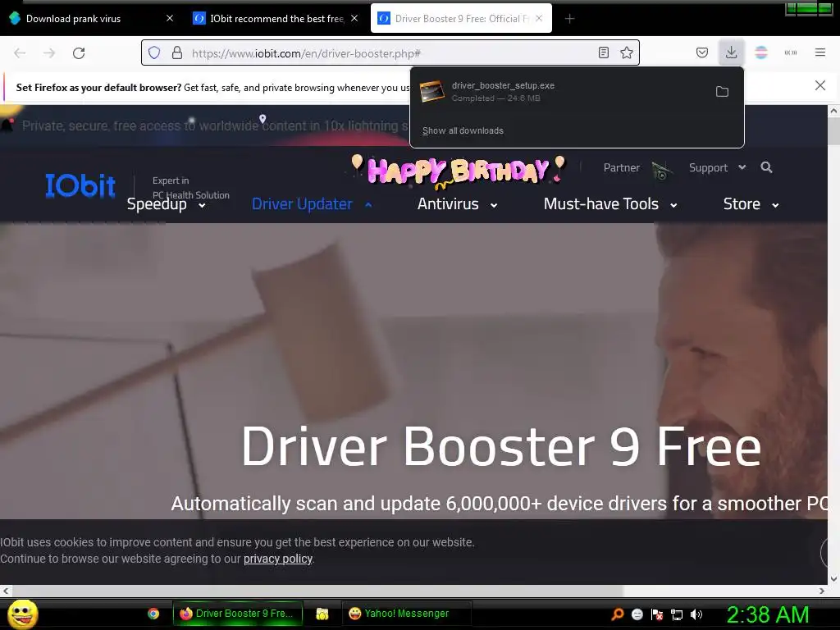The height and width of the screenshot is (630, 840).
Task: Click Show all downloads
Action: click(463, 130)
